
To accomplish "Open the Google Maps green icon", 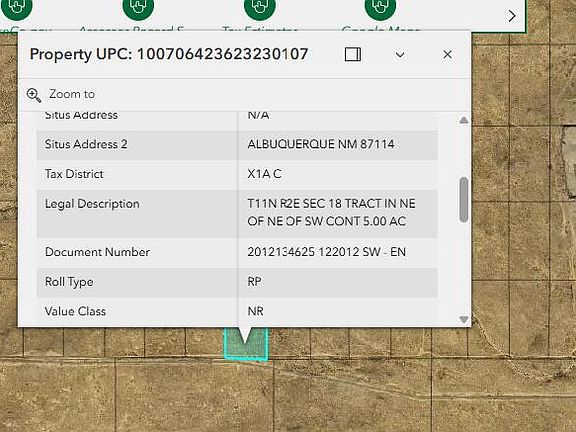I will click(380, 7).
